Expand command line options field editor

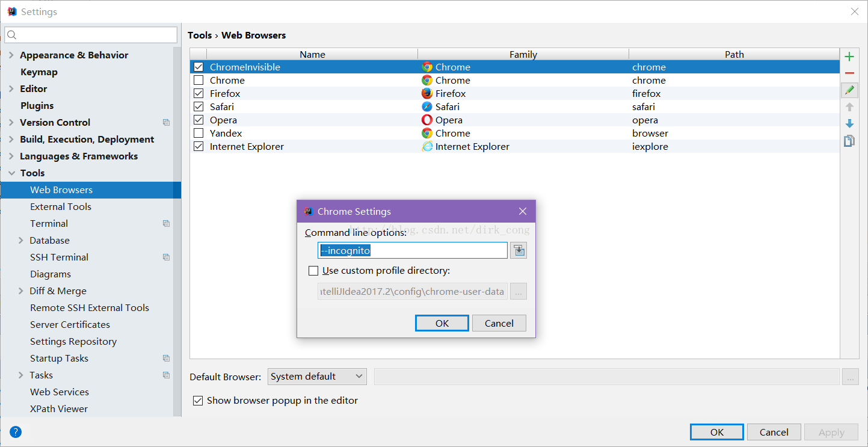(x=519, y=250)
